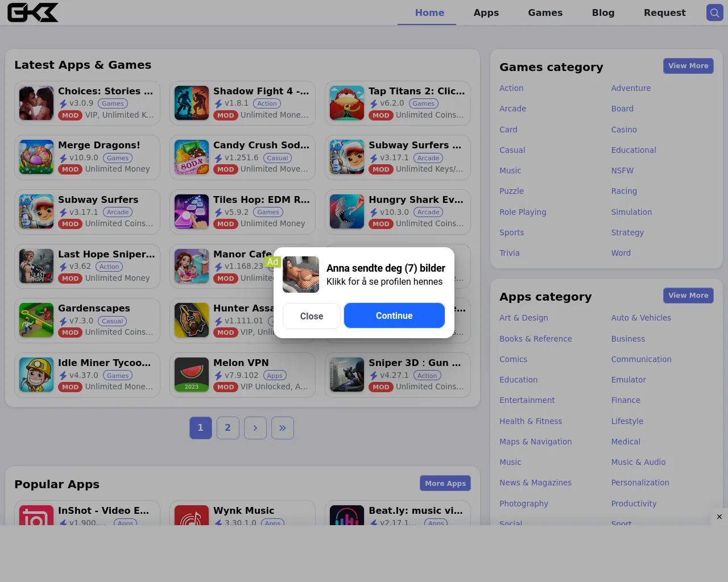
Task: Open the Blog menu item
Action: [603, 13]
